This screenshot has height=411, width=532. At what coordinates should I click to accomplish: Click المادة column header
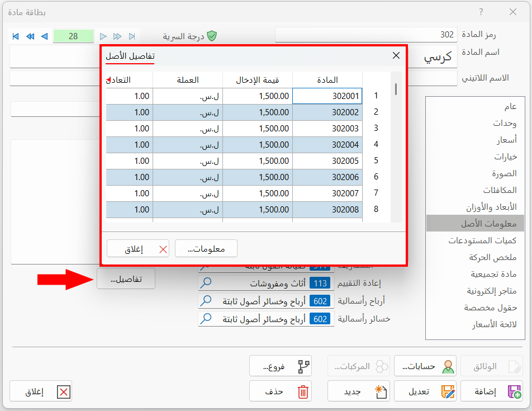327,80
